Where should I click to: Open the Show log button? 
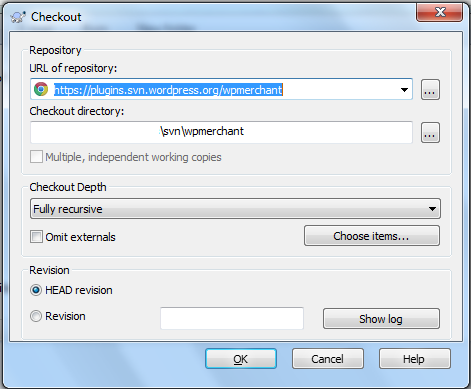pos(381,319)
